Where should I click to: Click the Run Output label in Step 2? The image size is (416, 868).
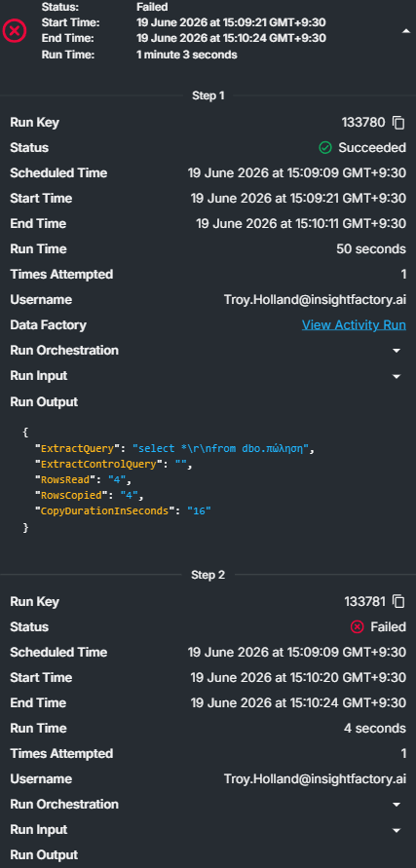click(44, 855)
